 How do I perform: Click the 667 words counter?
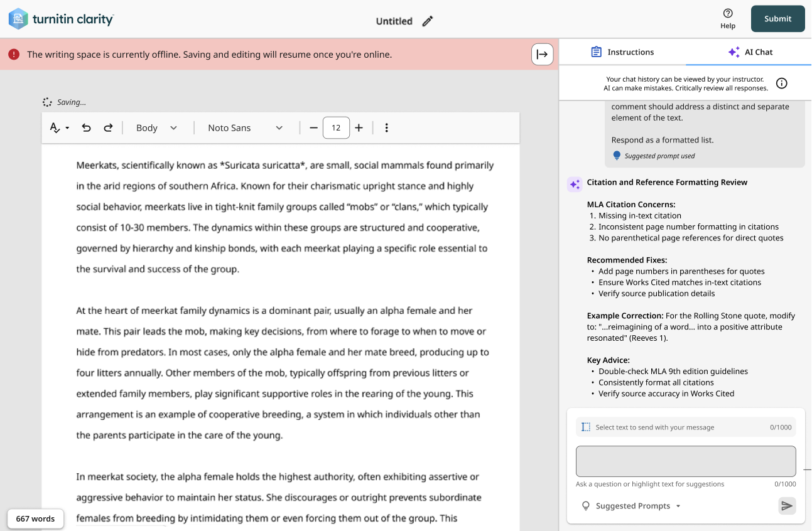tap(36, 518)
